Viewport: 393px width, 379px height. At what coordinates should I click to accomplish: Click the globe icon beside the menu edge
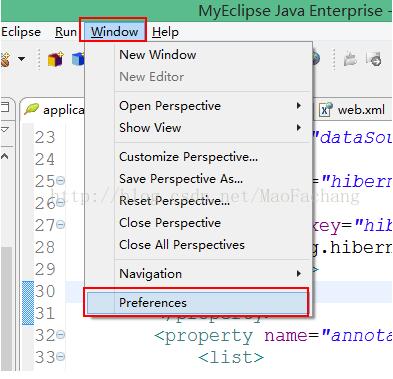coord(316,59)
